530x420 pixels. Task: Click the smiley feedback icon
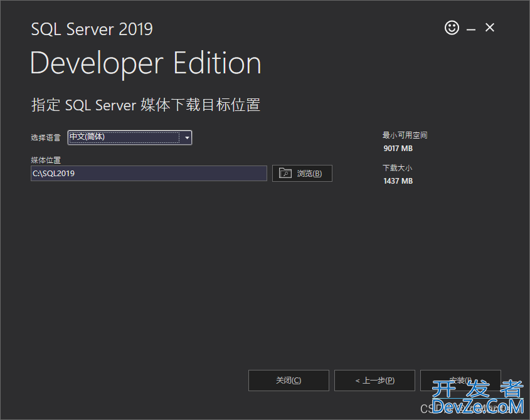point(452,28)
